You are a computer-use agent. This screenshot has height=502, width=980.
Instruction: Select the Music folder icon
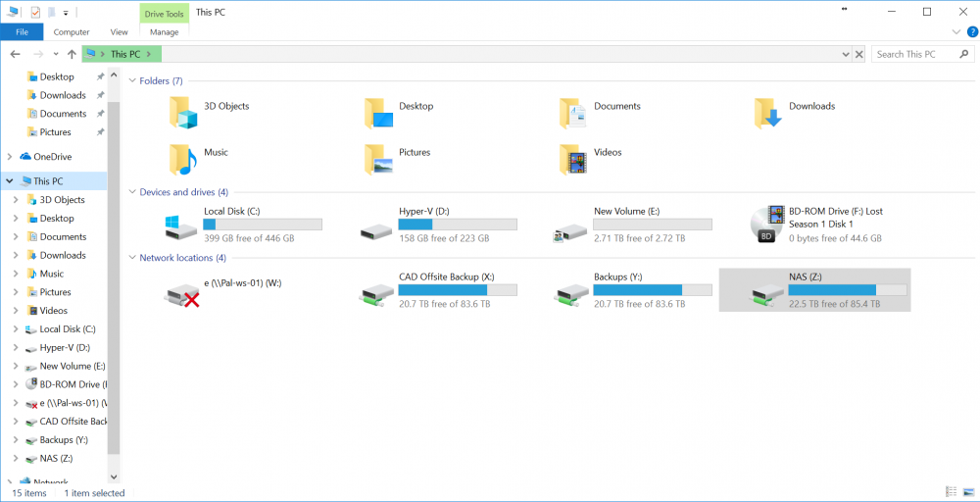[183, 159]
